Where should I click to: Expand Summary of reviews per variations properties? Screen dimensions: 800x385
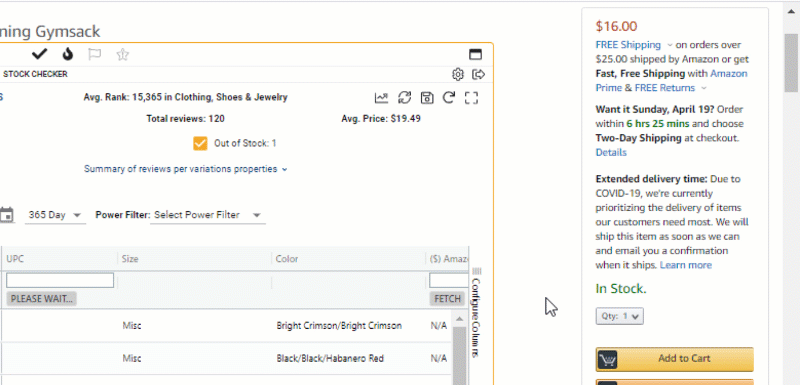(x=186, y=169)
